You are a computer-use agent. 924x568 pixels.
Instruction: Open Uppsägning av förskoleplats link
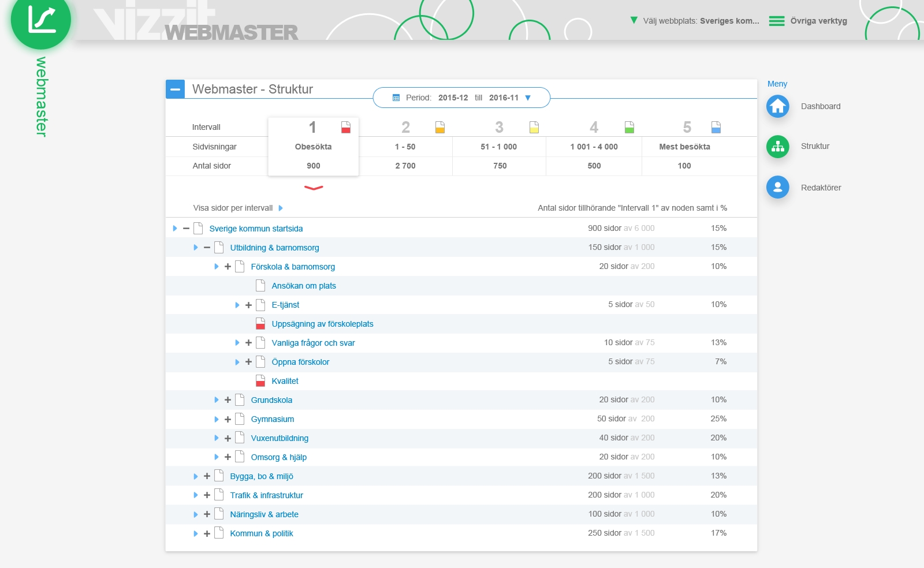(x=322, y=324)
